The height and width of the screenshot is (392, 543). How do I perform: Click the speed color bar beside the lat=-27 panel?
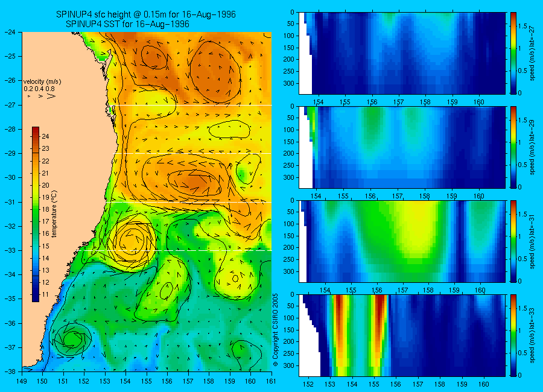tap(513, 53)
